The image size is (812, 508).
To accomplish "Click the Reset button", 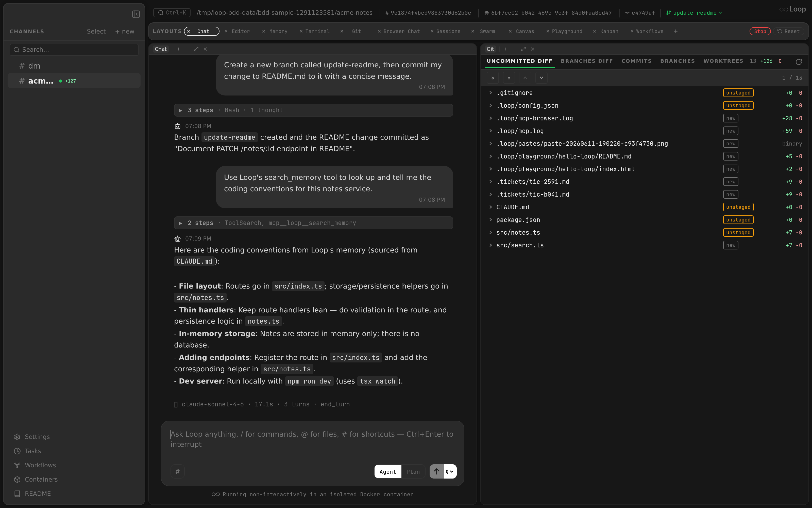I will (x=789, y=31).
